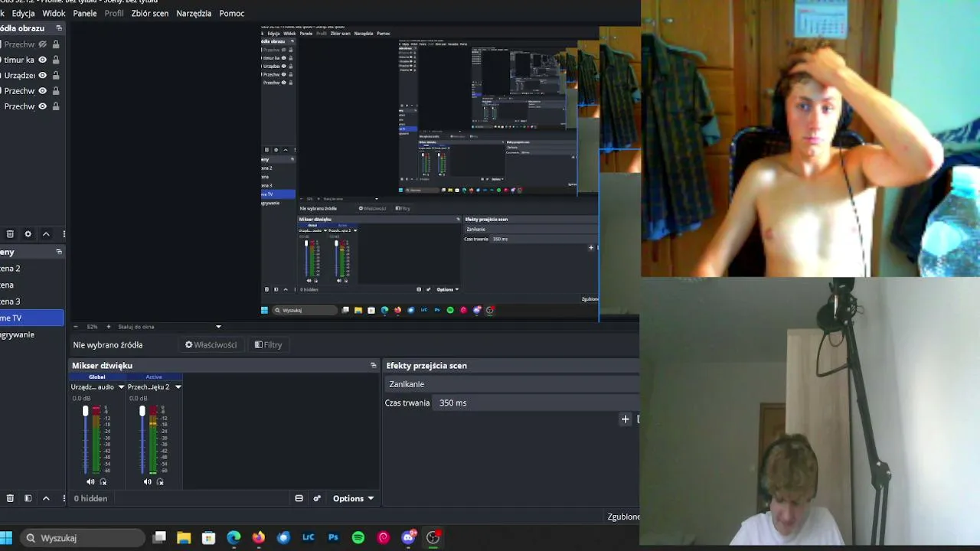Image resolution: width=980 pixels, height=551 pixels.
Task: Open scene filters icon in scenes toolbar
Action: [x=28, y=498]
